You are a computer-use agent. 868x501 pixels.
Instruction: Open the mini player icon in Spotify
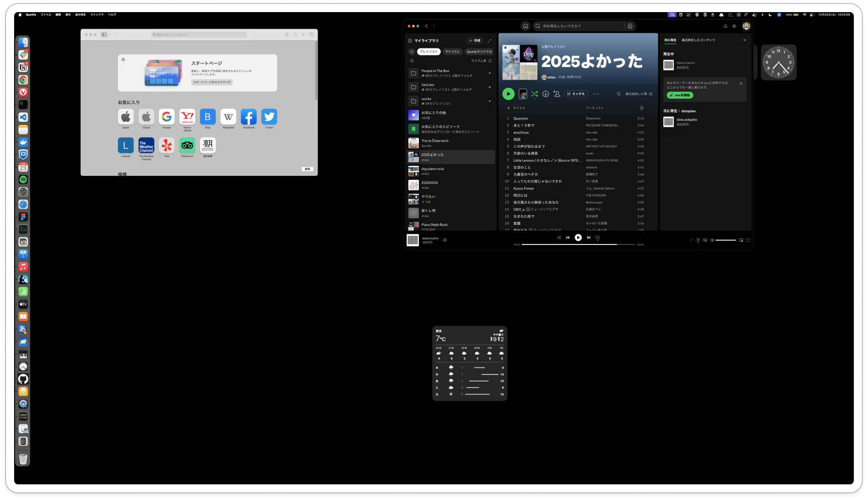click(741, 240)
